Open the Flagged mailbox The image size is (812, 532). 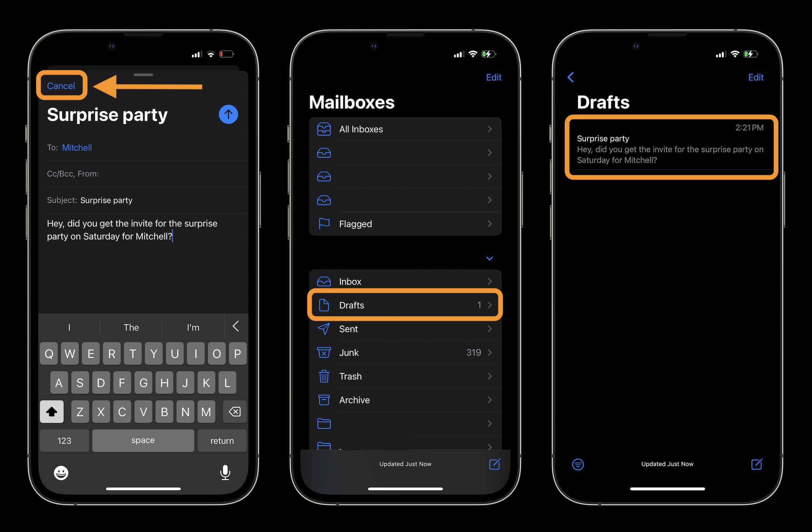(x=405, y=224)
